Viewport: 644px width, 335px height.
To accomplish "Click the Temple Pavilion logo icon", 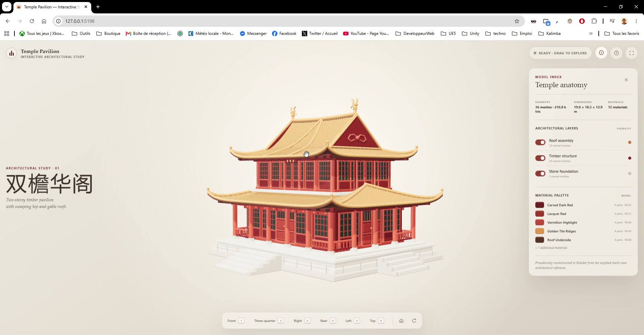I will tap(11, 53).
